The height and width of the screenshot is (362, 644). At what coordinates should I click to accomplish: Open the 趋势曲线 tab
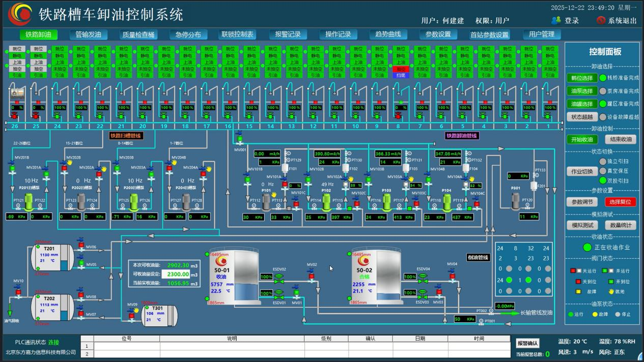pyautogui.click(x=388, y=35)
